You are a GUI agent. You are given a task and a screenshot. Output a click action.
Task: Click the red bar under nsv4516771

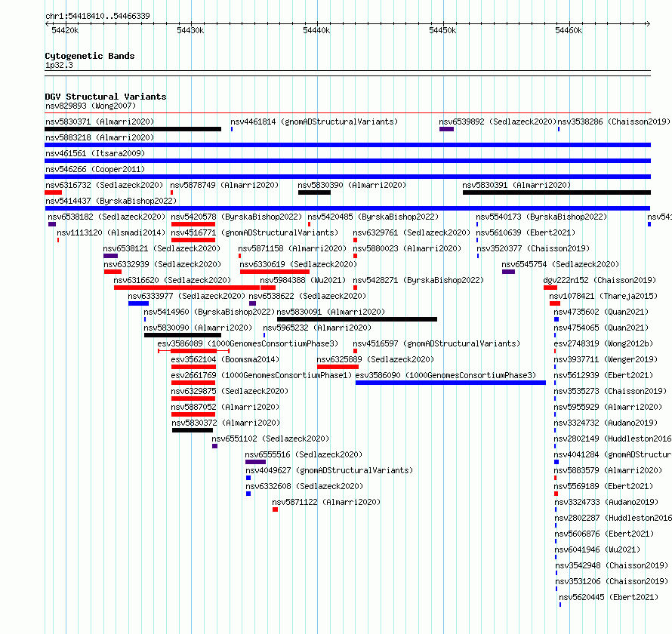pos(193,240)
